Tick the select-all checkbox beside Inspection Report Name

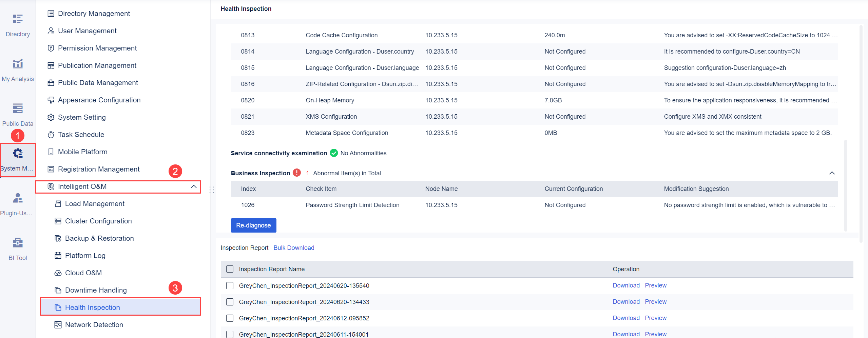(x=230, y=269)
